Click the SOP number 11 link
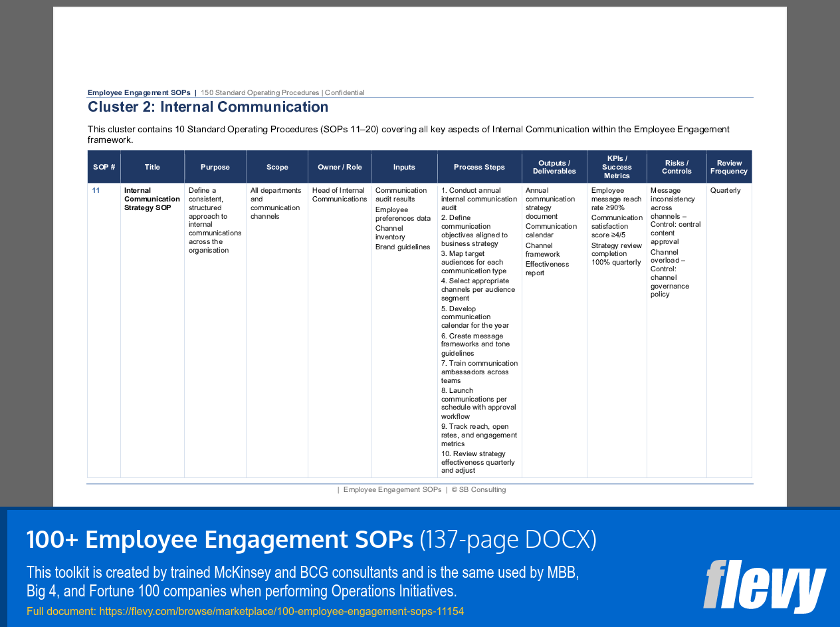Viewport: 840px width, 627px height. coord(96,190)
